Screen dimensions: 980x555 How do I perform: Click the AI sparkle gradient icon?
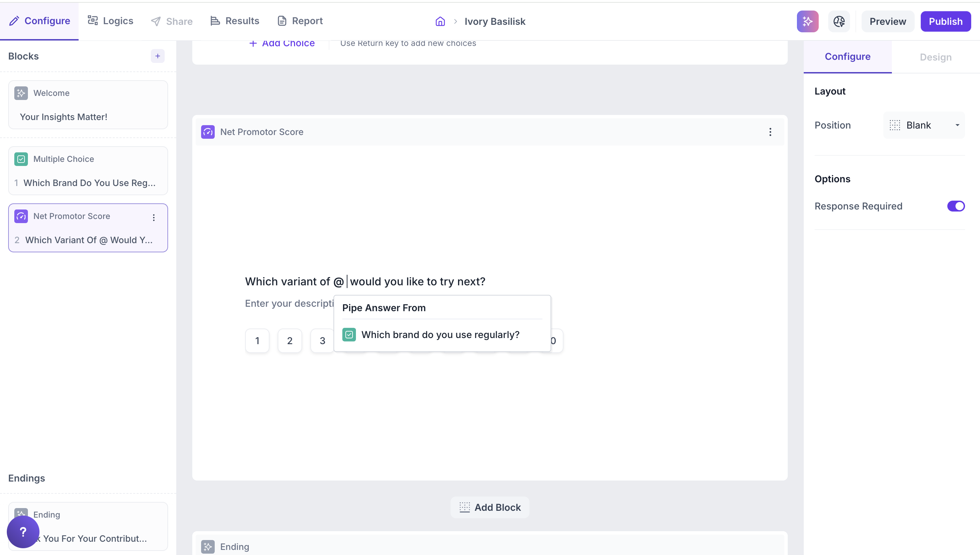[x=807, y=21]
